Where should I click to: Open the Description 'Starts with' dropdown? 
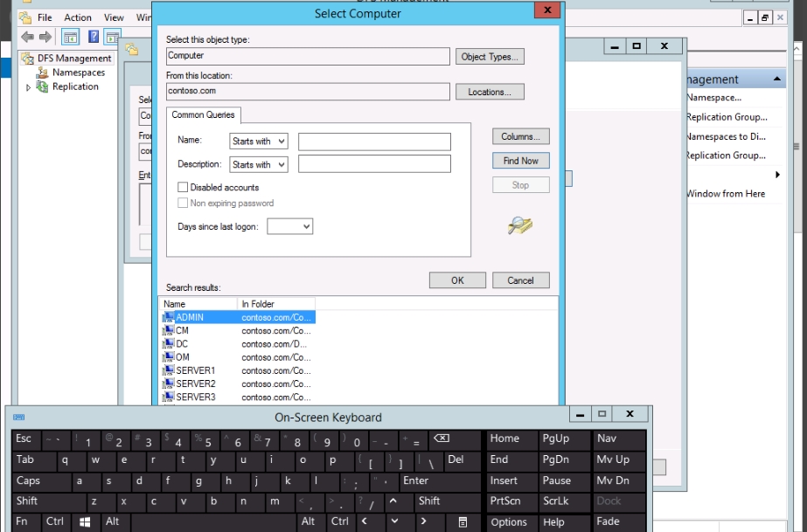click(x=259, y=164)
